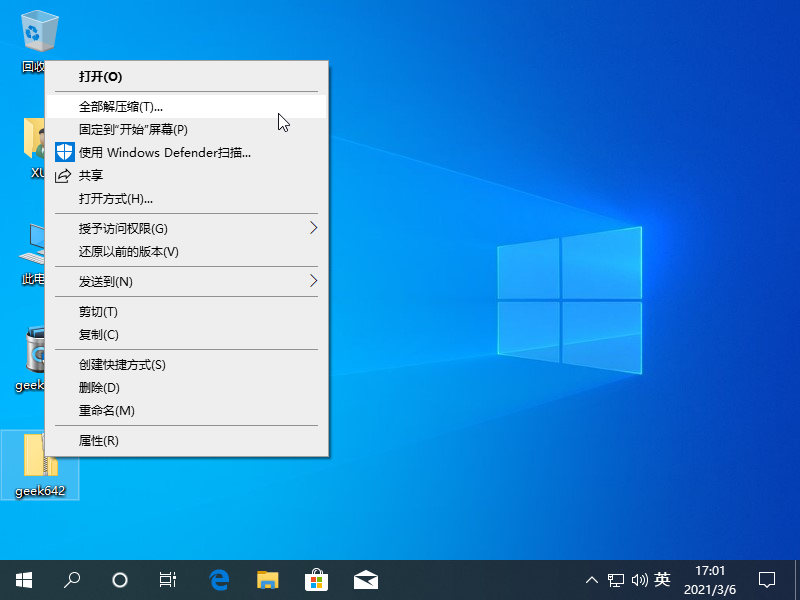
Task: Open the Mail app on taskbar
Action: click(x=365, y=579)
